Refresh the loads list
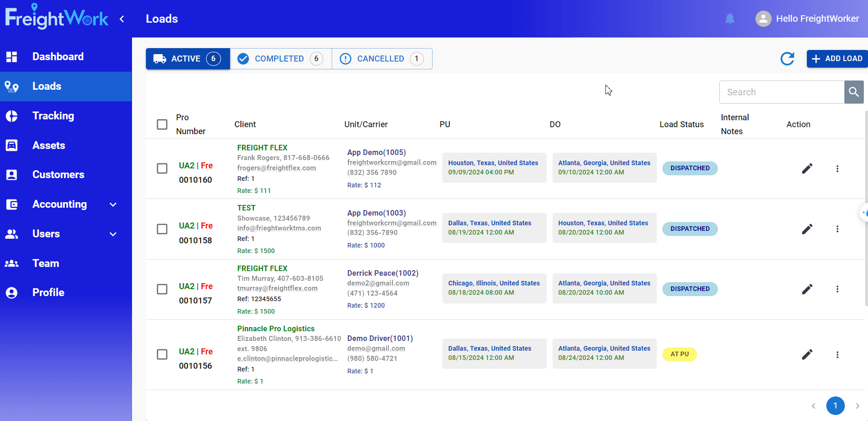Image resolution: width=868 pixels, height=421 pixels. 787,59
